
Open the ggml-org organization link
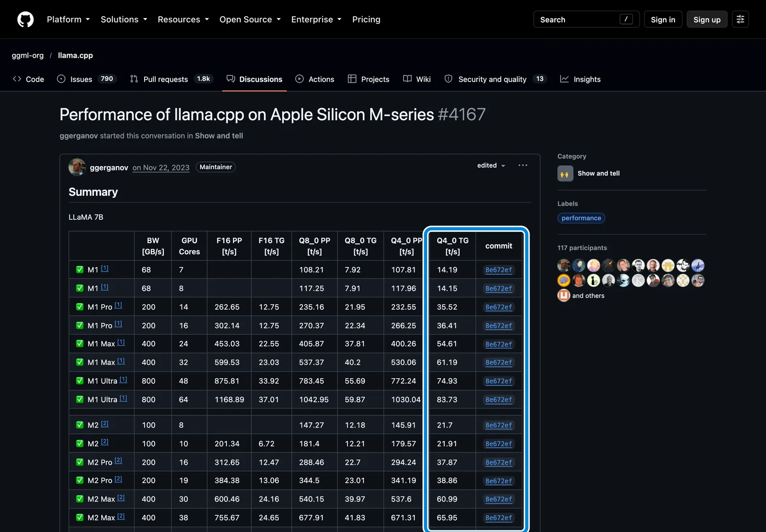(28, 56)
